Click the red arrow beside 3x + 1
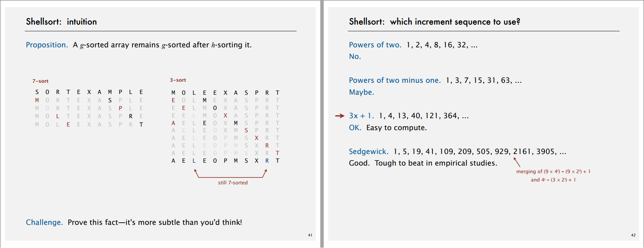This screenshot has height=248, width=644. (340, 116)
